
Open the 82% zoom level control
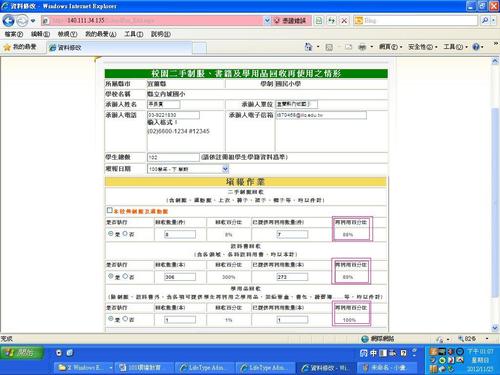coord(473,339)
